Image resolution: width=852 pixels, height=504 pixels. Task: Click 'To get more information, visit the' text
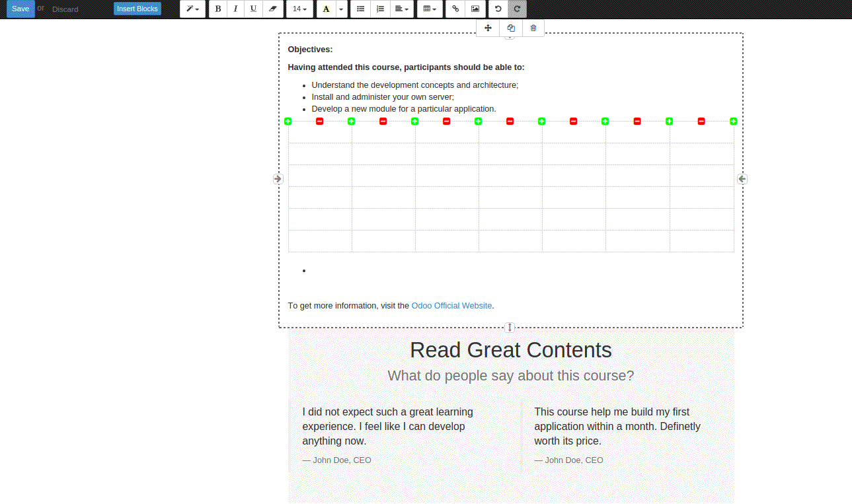[x=348, y=306]
